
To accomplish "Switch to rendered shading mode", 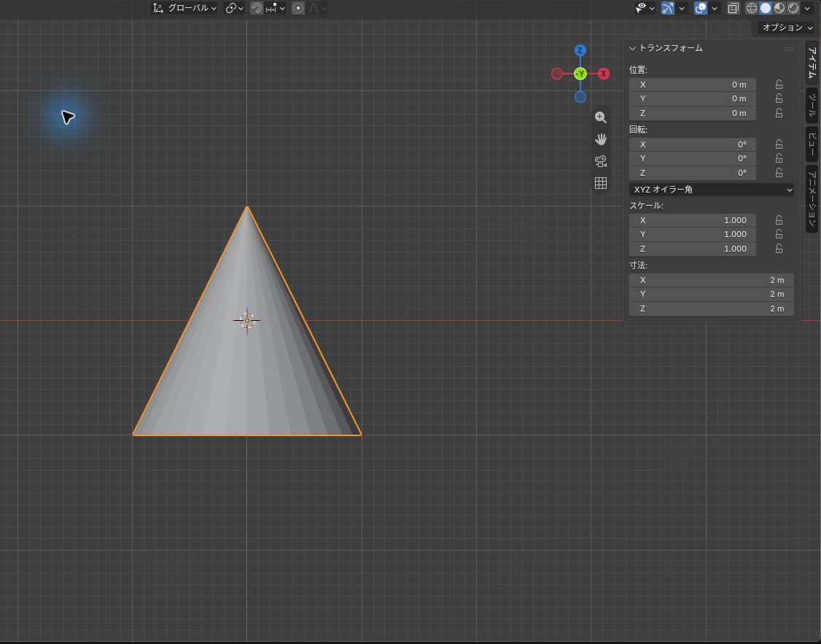I will click(x=794, y=8).
